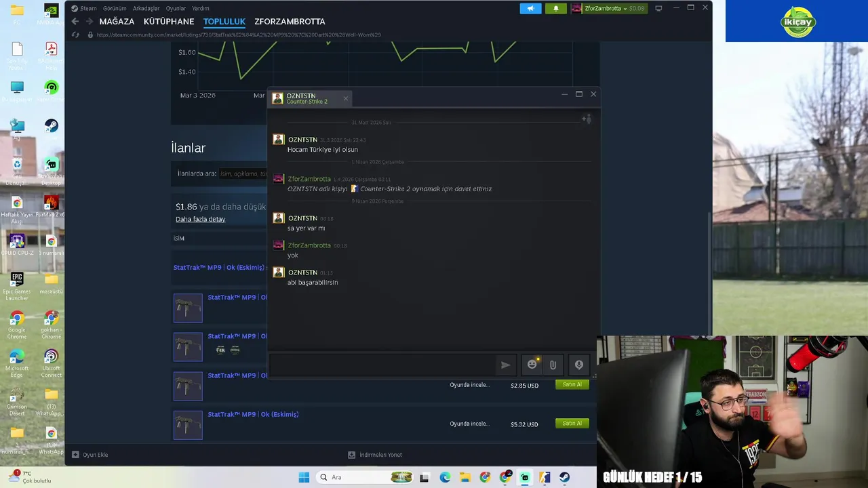
Task: Click the ZforZambrotta name above 'yok' message
Action: point(309,245)
